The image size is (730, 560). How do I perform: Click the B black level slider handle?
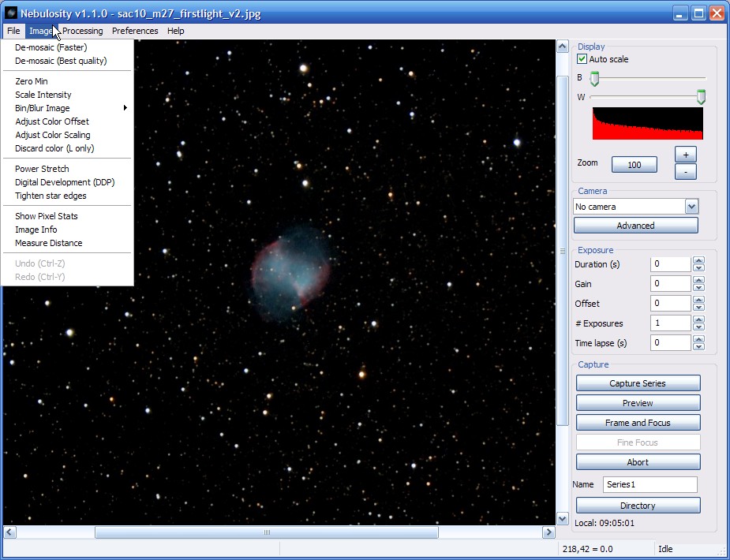595,78
